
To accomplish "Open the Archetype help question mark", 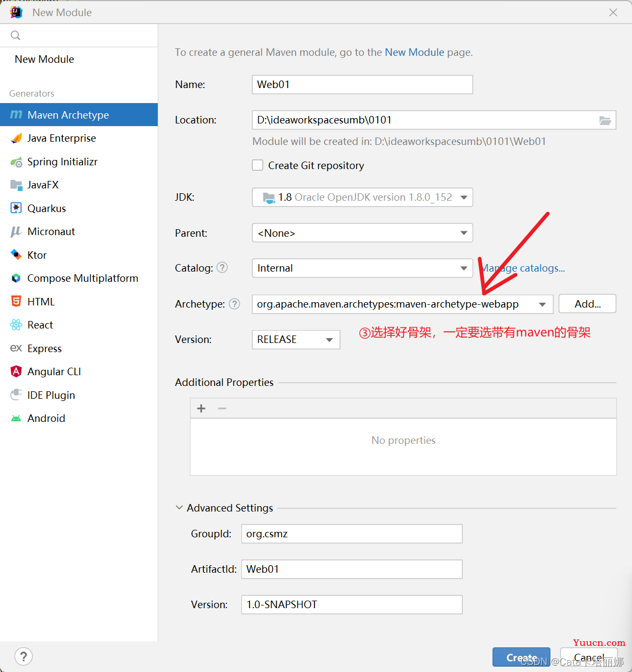I will tap(234, 304).
